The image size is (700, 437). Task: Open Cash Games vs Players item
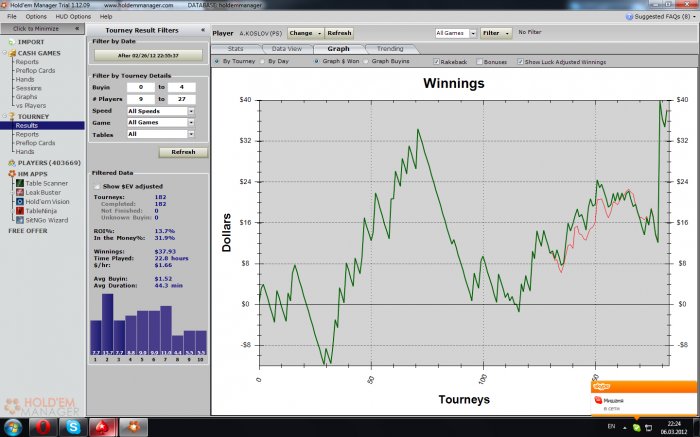click(x=31, y=106)
